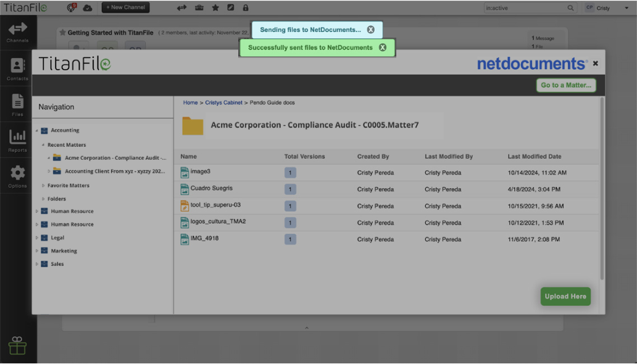Click the star favorites icon in toolbar
This screenshot has height=364, width=637.
click(x=215, y=8)
